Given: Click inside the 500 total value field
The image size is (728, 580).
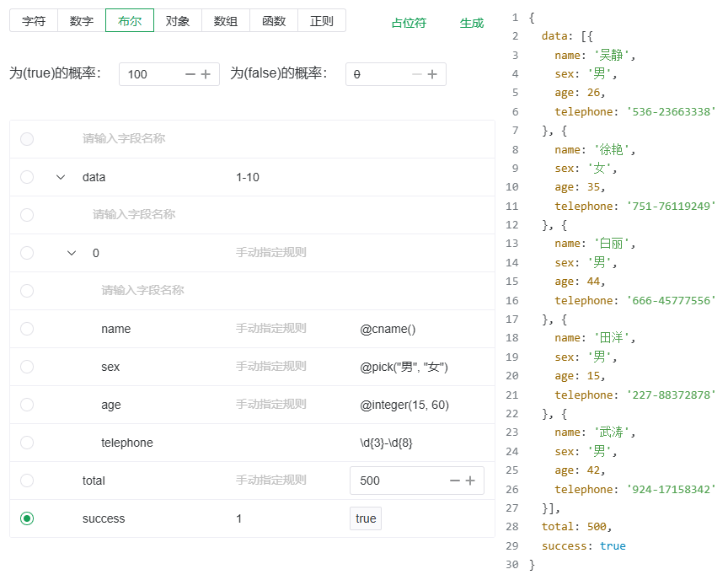Looking at the screenshot, I should pyautogui.click(x=388, y=481).
